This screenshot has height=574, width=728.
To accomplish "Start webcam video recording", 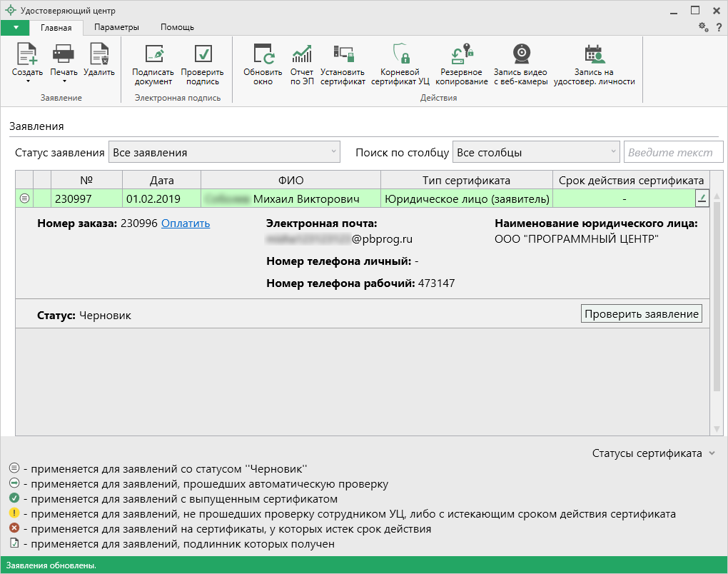I will coord(520,55).
